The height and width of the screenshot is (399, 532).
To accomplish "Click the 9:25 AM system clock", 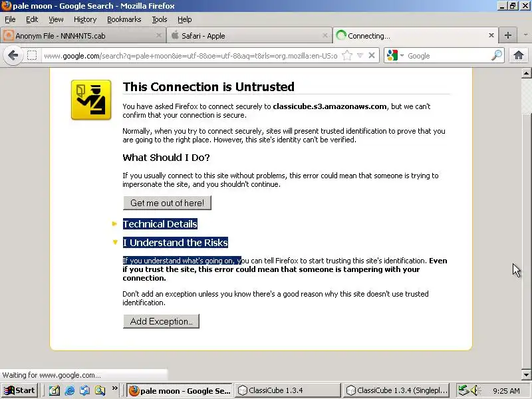I will tap(506, 391).
